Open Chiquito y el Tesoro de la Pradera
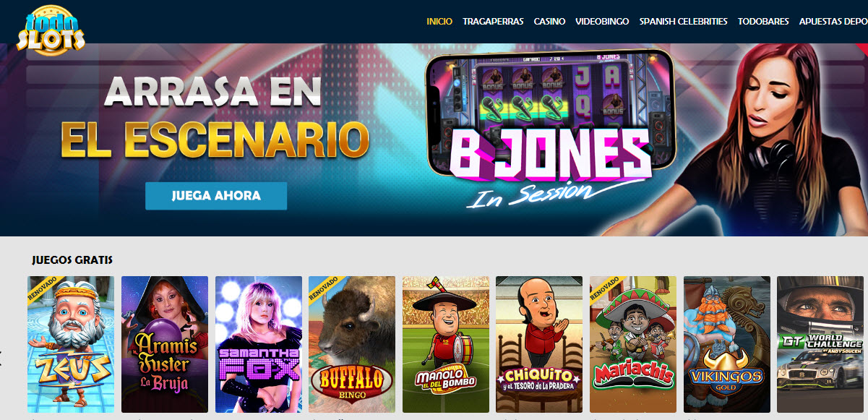The width and height of the screenshot is (868, 420). [x=539, y=344]
